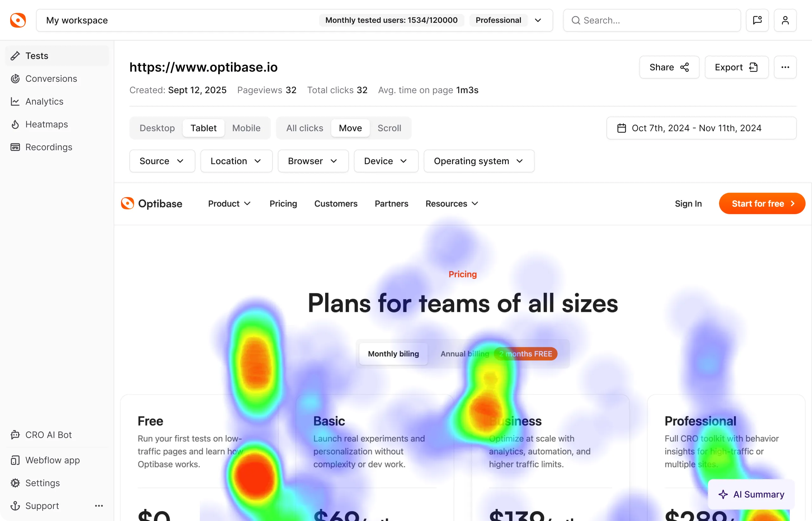Open the CRO AI Bot
Viewport: 812px width, 521px height.
click(48, 435)
